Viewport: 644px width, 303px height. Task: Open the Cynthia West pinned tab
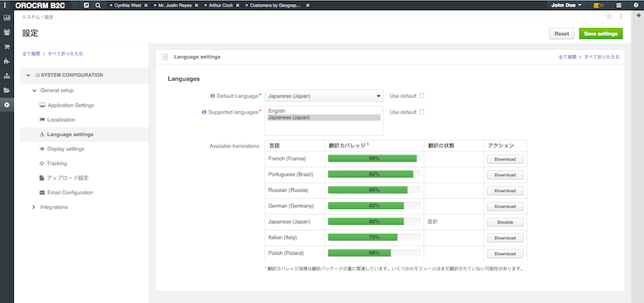[x=128, y=5]
